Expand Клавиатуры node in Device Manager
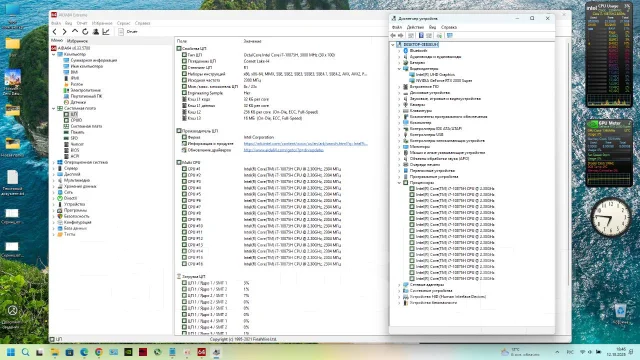640x360 pixels. 399,111
